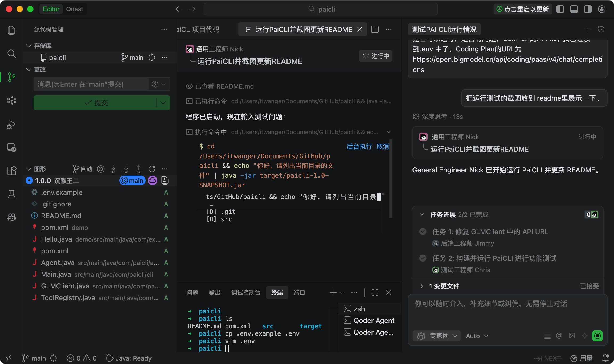Open chat history in the right panel
Image resolution: width=614 pixels, height=364 pixels.
point(601,29)
